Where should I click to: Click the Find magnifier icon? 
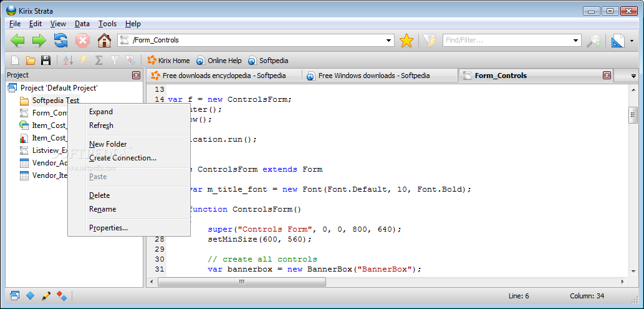pos(594,41)
